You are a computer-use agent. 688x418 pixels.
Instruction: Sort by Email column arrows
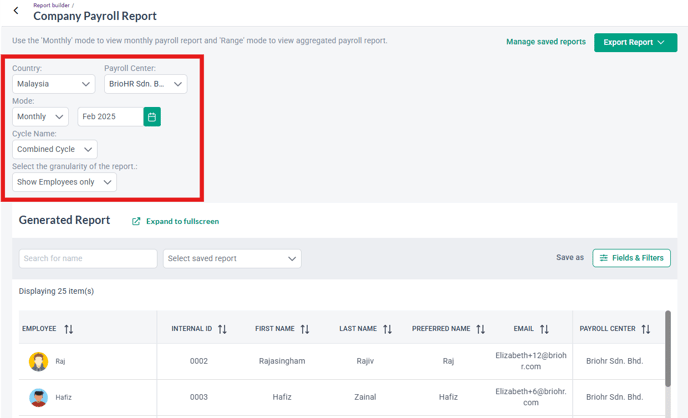(x=545, y=329)
